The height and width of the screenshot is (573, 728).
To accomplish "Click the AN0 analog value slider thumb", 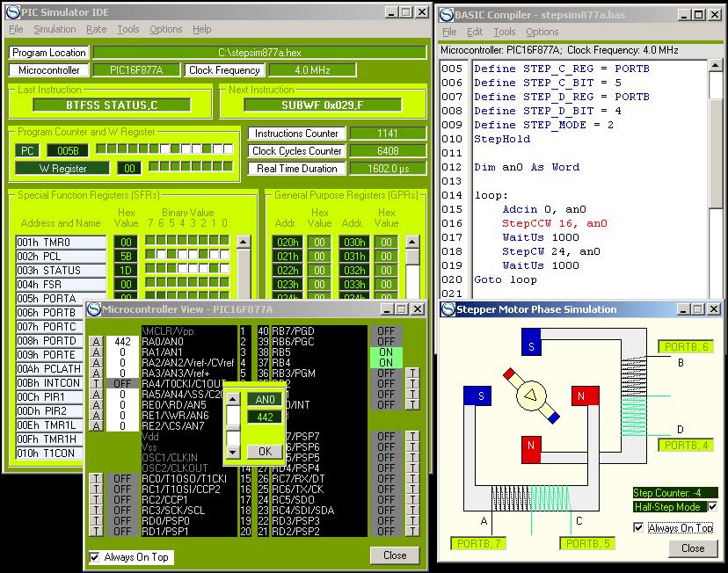I will tap(233, 427).
